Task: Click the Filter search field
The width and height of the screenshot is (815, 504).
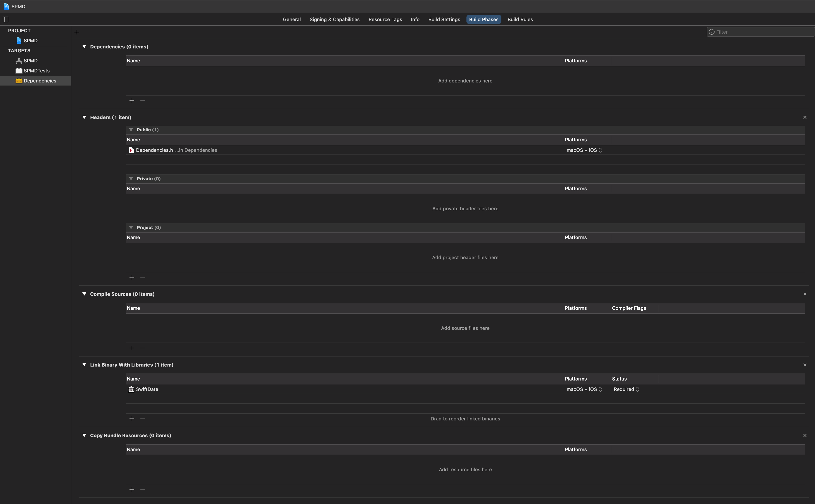Action: (x=762, y=32)
